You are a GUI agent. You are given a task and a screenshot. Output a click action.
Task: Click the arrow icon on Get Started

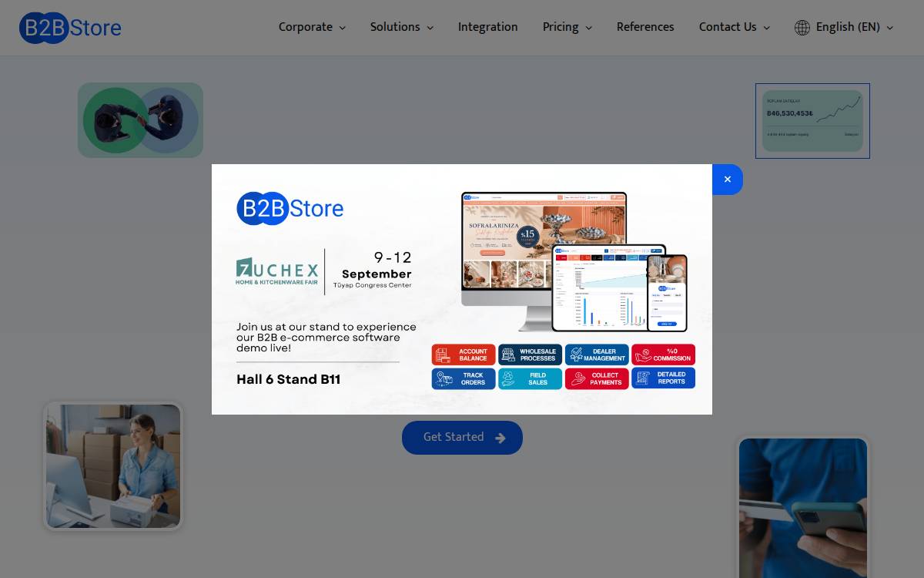pyautogui.click(x=500, y=438)
